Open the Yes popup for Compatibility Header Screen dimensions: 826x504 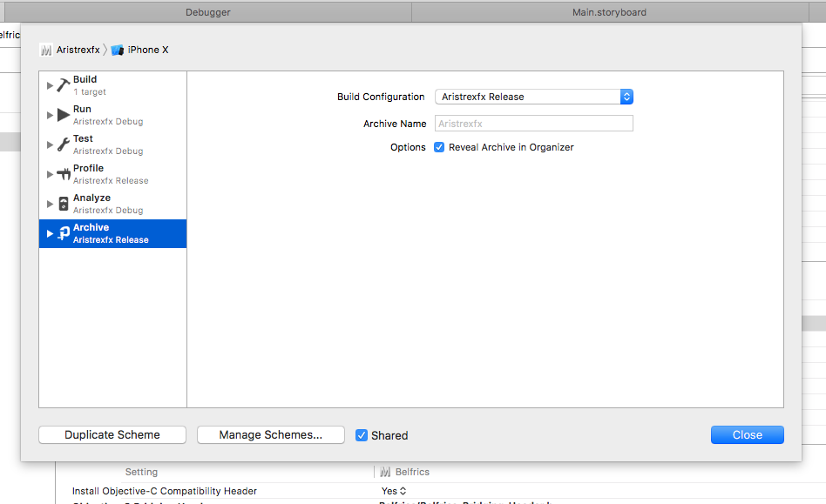tap(394, 491)
